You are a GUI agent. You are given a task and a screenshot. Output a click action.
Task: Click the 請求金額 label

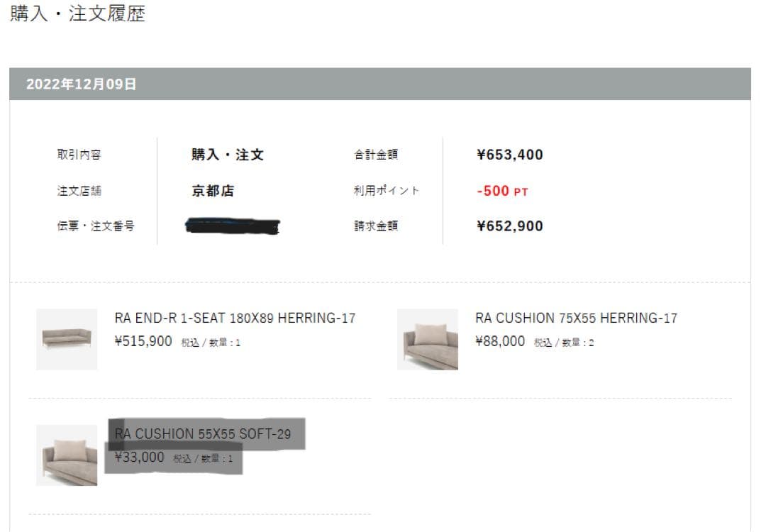(x=376, y=226)
